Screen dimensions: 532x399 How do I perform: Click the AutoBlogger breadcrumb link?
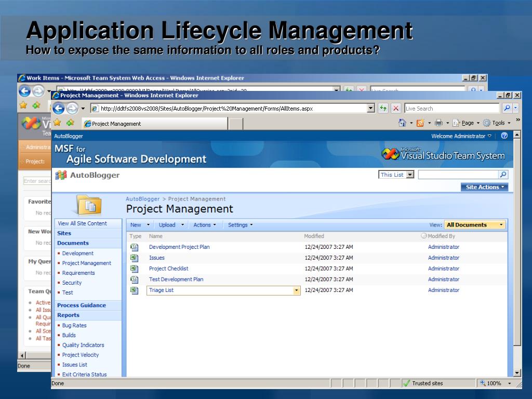coord(142,199)
